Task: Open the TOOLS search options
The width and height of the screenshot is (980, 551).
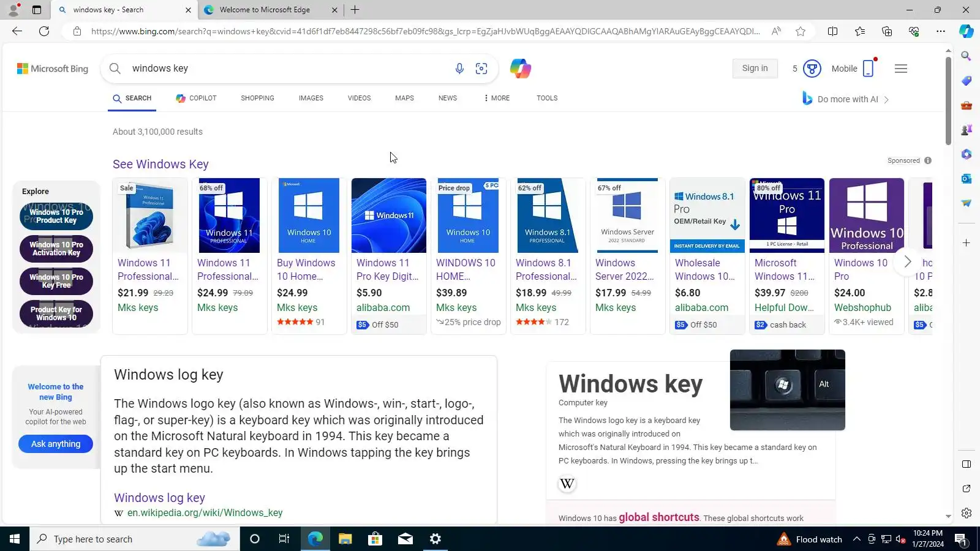Action: click(x=547, y=98)
